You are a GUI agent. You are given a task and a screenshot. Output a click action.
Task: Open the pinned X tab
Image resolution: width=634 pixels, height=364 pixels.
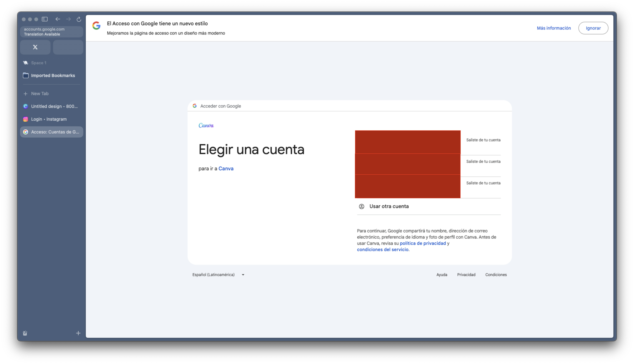(x=35, y=47)
